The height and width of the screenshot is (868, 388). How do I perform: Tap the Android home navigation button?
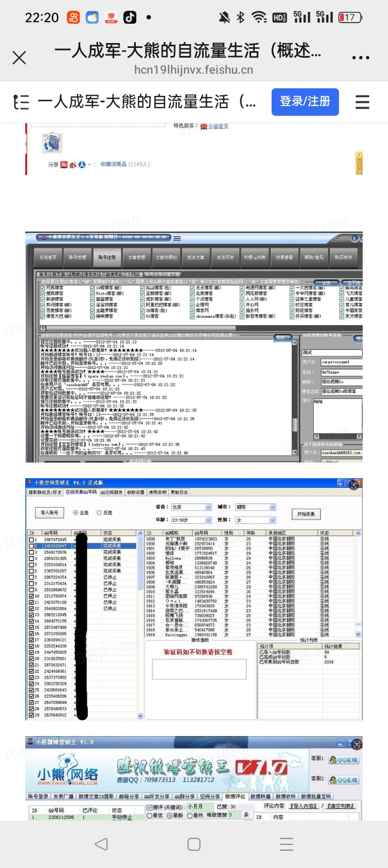[194, 844]
